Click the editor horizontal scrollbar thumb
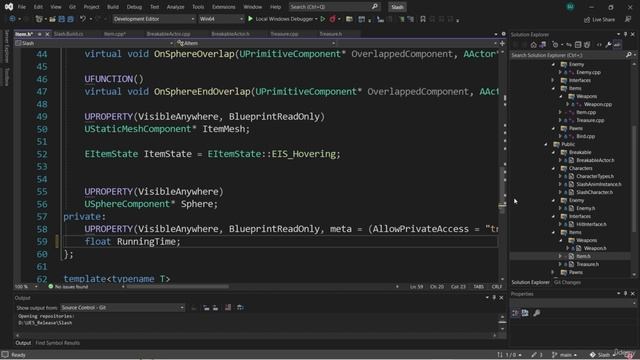 tap(178, 287)
